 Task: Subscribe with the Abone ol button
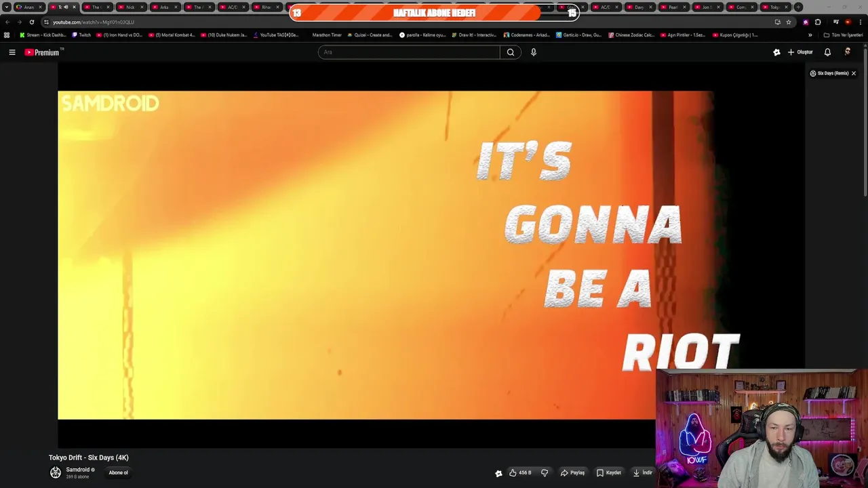(x=118, y=472)
